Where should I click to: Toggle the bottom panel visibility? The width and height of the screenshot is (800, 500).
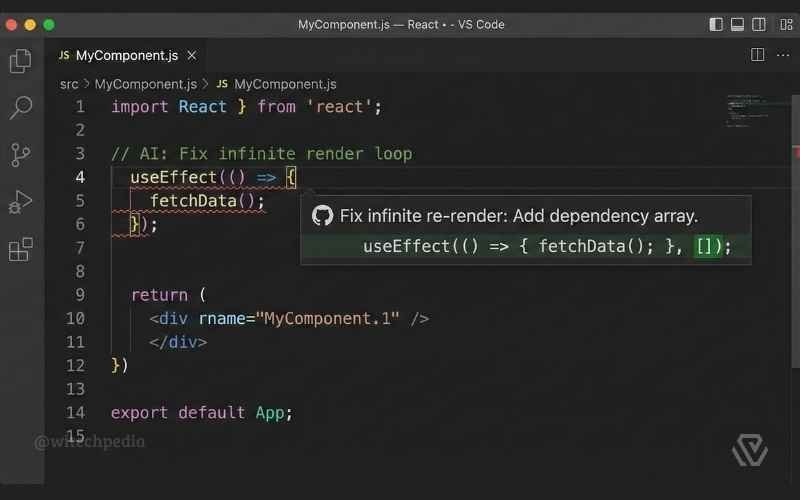click(x=738, y=24)
